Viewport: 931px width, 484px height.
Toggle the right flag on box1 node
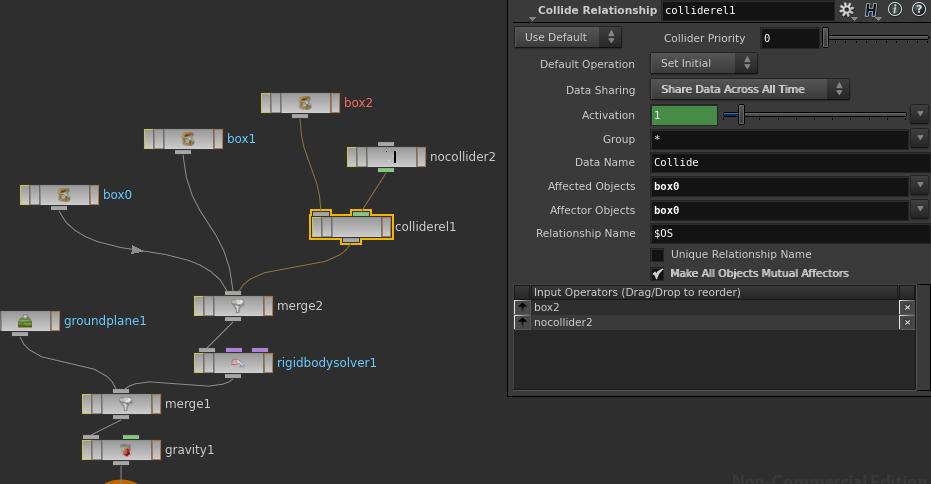pos(218,139)
